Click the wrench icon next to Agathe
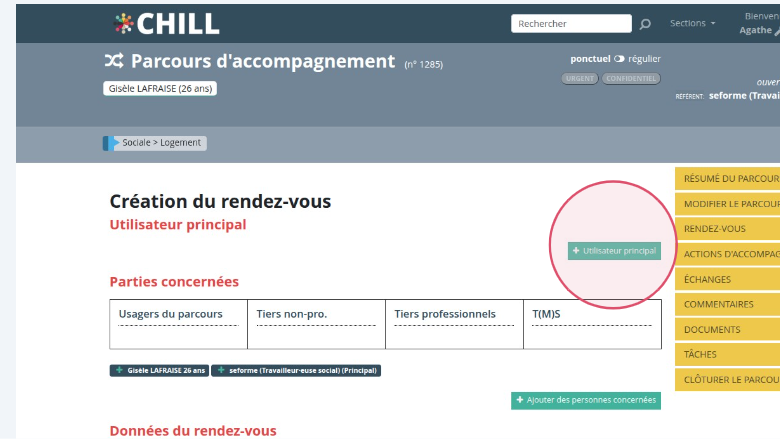The width and height of the screenshot is (780, 439). [776, 31]
